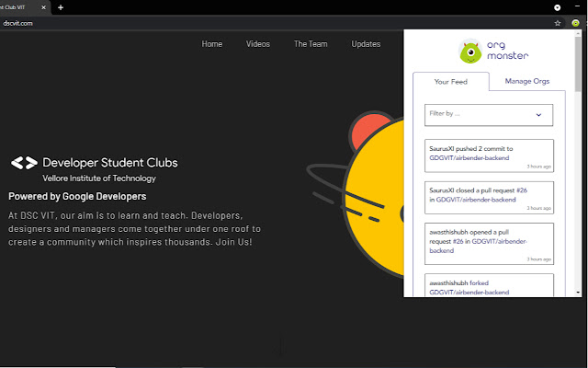This screenshot has width=588, height=368.
Task: Click 'Developer Student Clubs' heading
Action: coord(110,163)
